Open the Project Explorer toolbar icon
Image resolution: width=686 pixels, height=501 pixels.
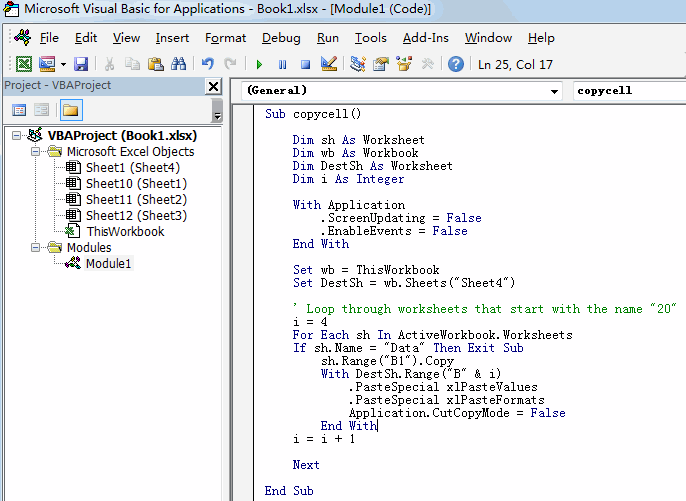pos(358,64)
